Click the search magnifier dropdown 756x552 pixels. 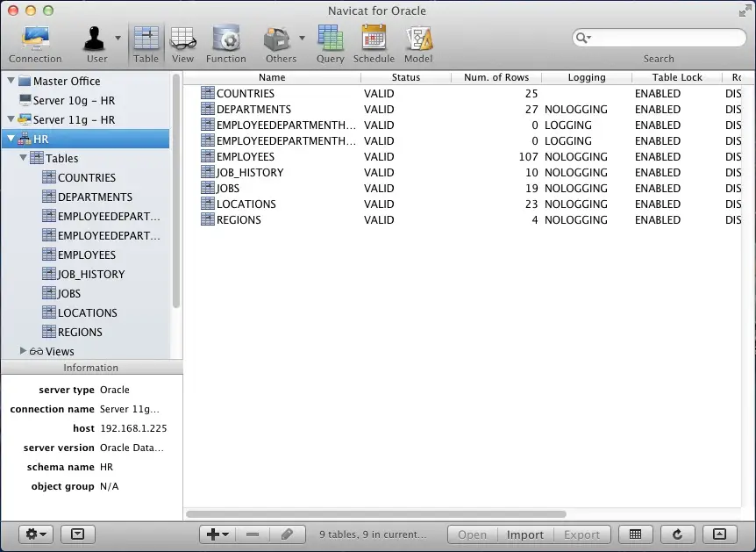(x=583, y=38)
